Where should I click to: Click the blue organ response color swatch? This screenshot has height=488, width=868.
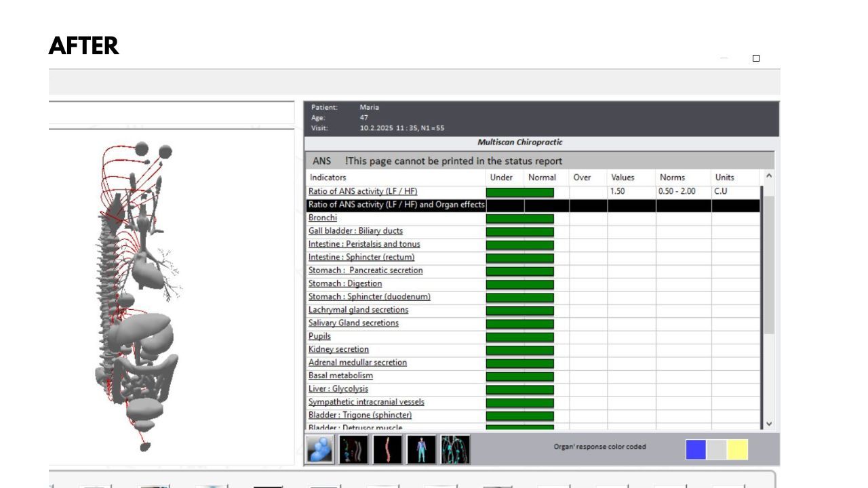pos(696,449)
